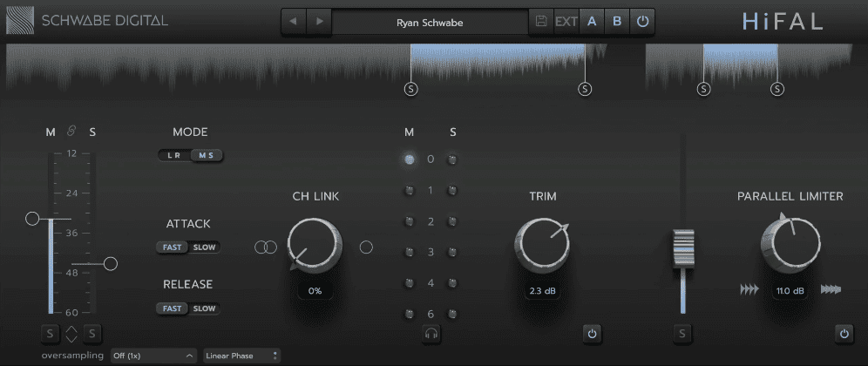Click the TRIM knob
This screenshot has width=868, height=366.
point(542,245)
